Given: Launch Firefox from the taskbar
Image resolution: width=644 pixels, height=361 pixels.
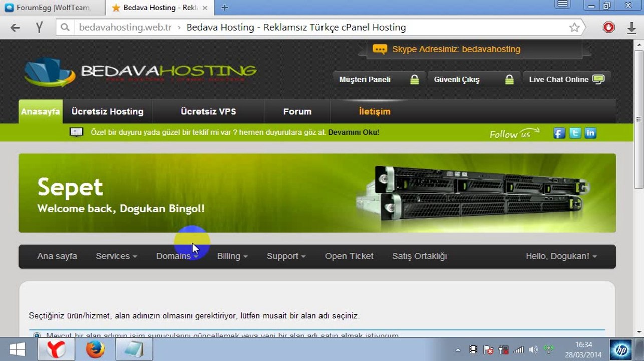Looking at the screenshot, I should [95, 349].
